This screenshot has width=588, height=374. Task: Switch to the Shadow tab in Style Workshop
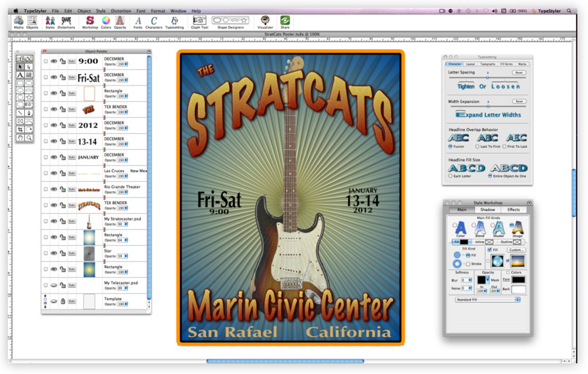point(488,210)
